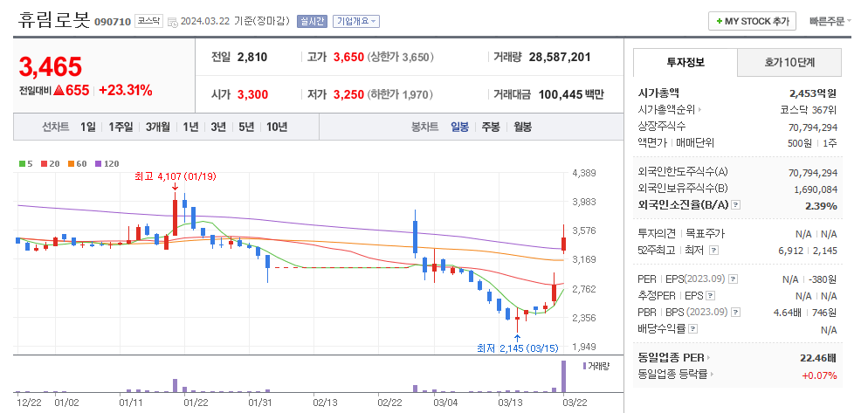Click the green plus in MY STOCK 추가
This screenshot has width=868, height=413.
pyautogui.click(x=719, y=21)
